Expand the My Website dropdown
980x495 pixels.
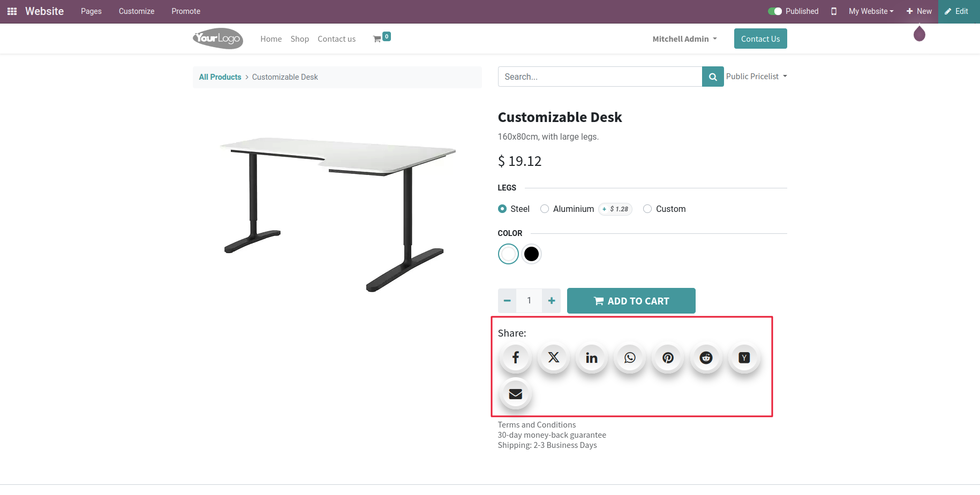pyautogui.click(x=871, y=11)
